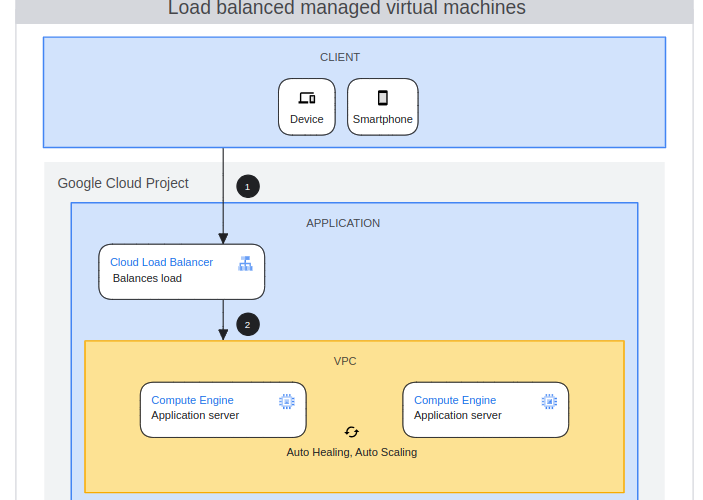Open the Cloud Load Balancer link
The height and width of the screenshot is (500, 703).
(161, 262)
